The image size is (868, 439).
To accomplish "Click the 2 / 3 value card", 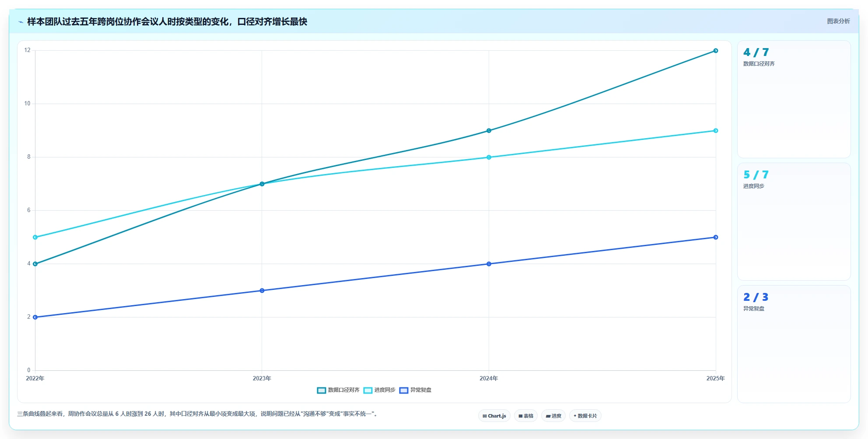I will (x=794, y=344).
